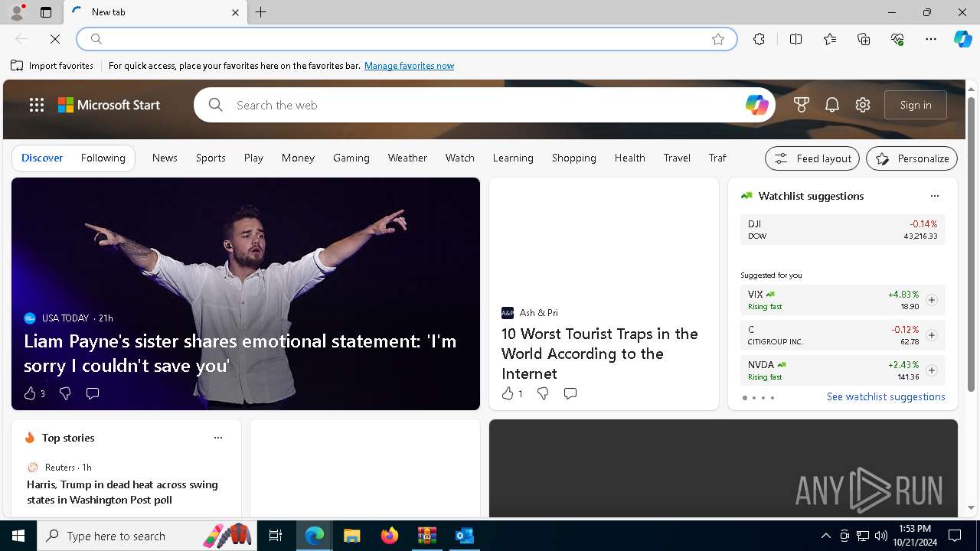Click the Microsoft Start logo
The width and height of the screenshot is (980, 551).
click(x=109, y=105)
